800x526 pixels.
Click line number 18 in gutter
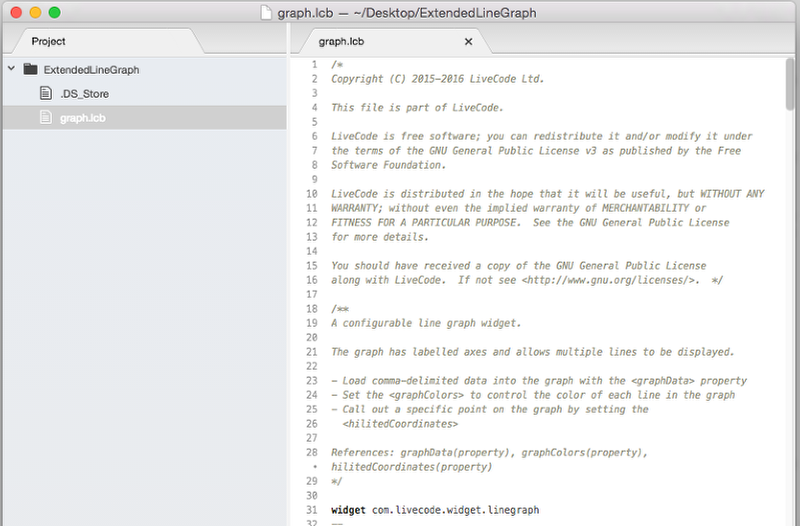coord(312,309)
